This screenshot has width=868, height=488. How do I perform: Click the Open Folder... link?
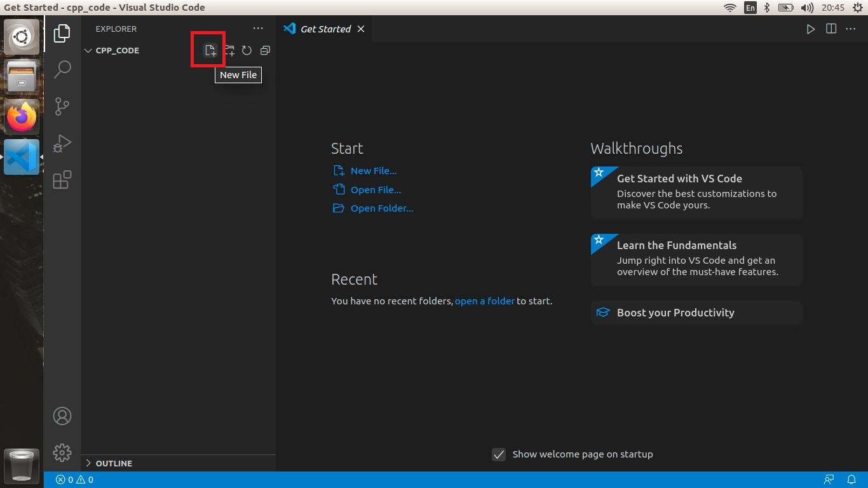coord(382,208)
